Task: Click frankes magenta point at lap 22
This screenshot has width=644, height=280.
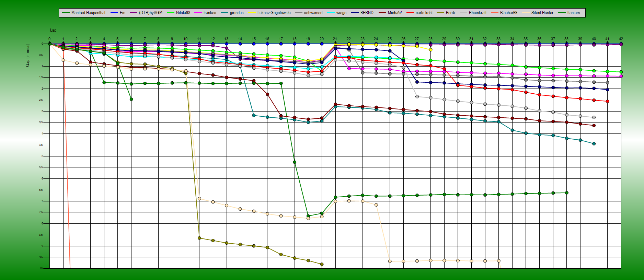Action: pos(349,68)
